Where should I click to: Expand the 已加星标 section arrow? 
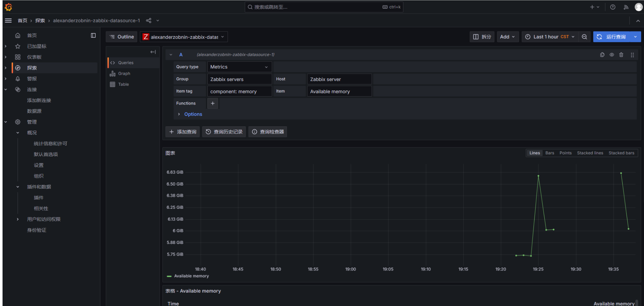pyautogui.click(x=5, y=46)
